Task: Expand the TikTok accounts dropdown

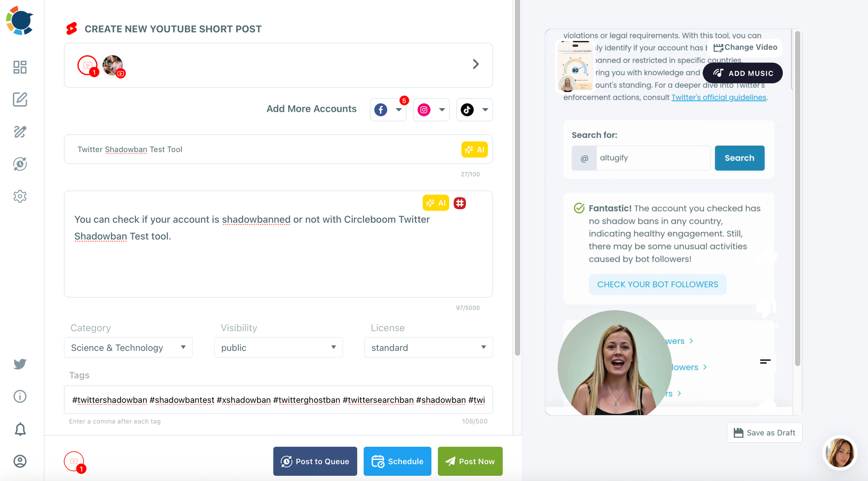Action: (x=485, y=110)
